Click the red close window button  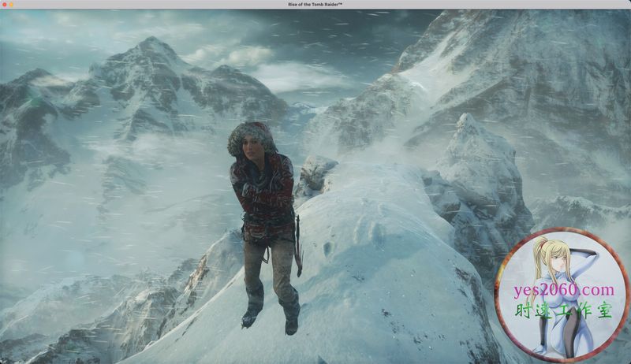coord(5,4)
